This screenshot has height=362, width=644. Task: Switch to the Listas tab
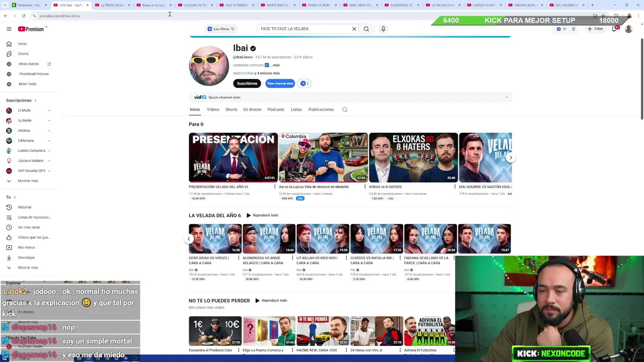296,110
